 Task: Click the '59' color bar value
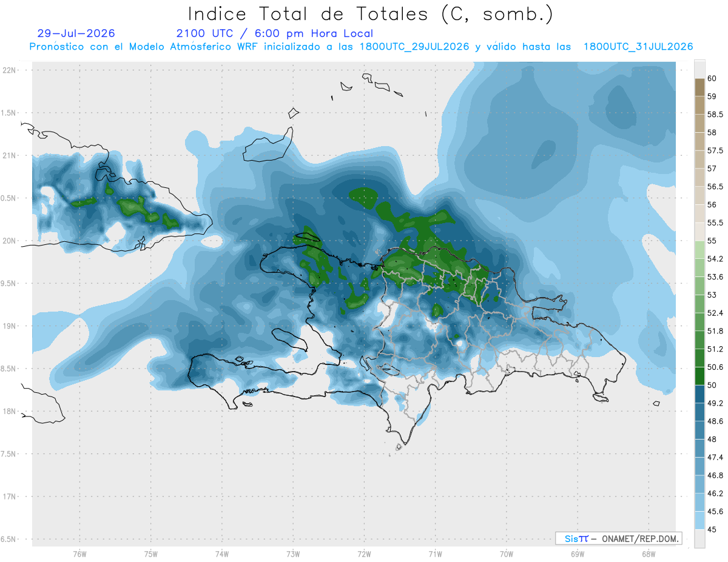712,96
